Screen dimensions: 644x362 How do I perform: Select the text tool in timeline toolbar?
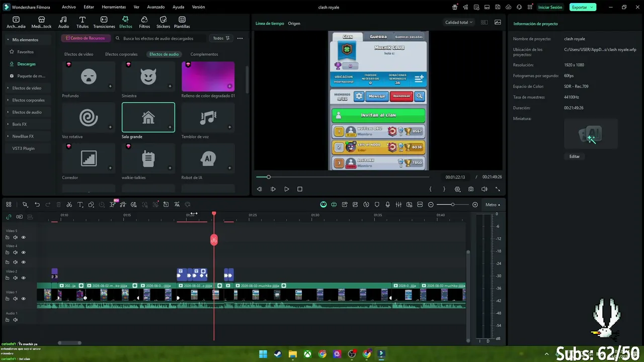point(80,205)
